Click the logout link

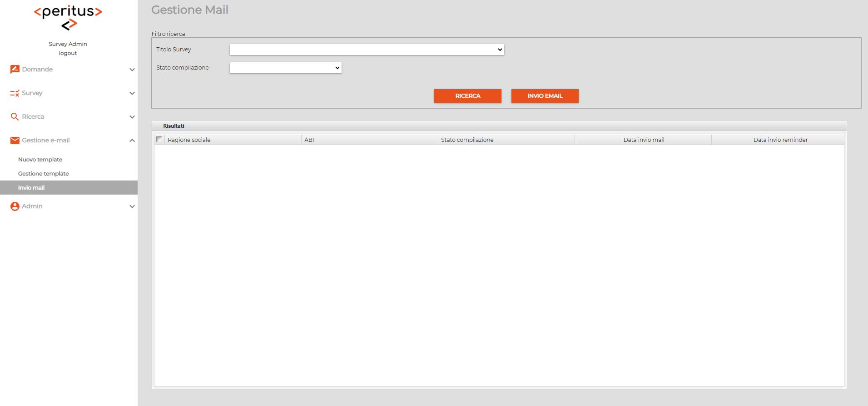pos(68,53)
